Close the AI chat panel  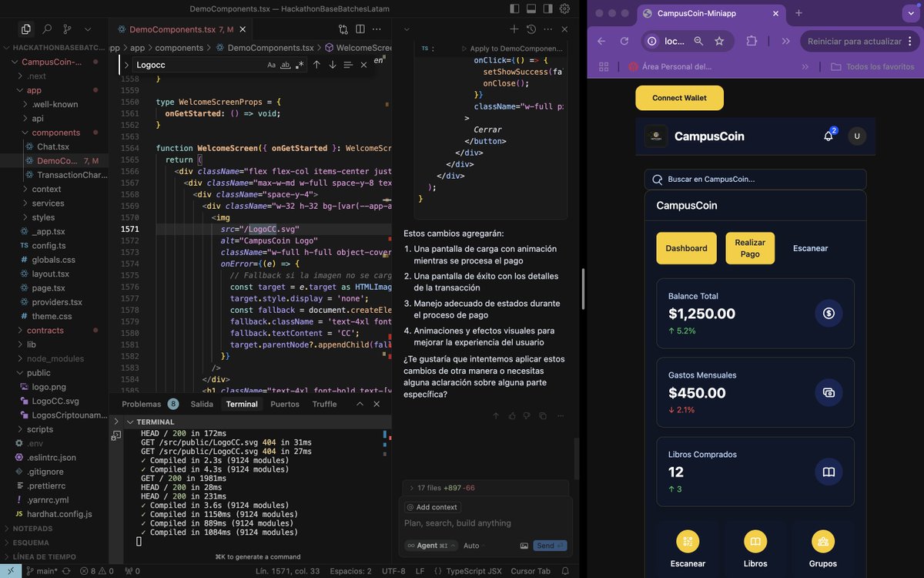click(x=564, y=29)
